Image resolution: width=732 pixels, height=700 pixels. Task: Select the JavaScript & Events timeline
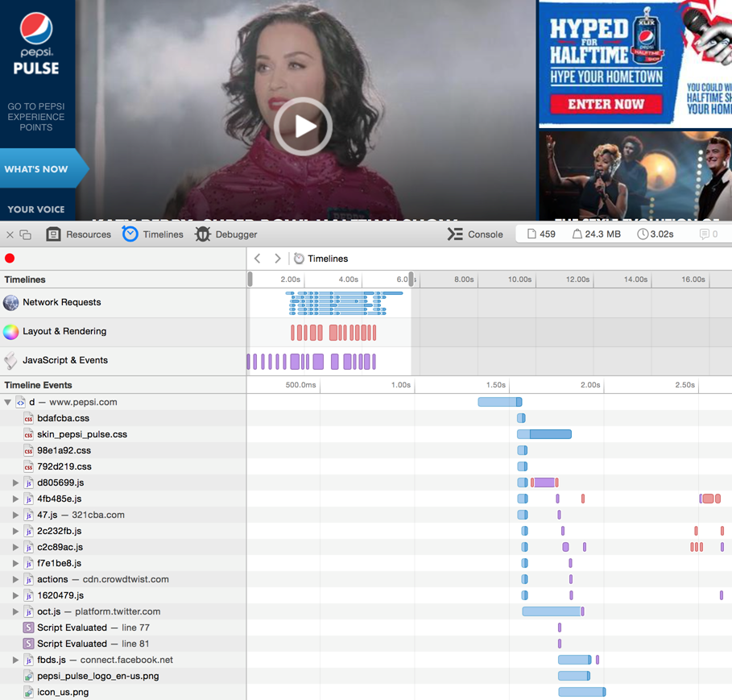tap(123, 361)
